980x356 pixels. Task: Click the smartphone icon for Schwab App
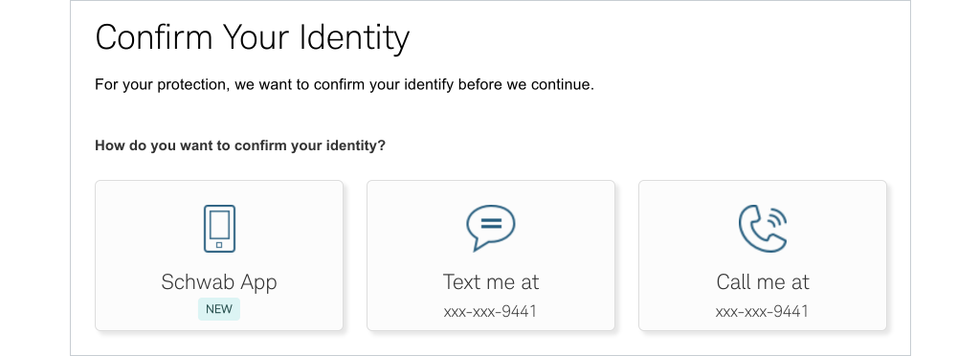[x=219, y=229]
